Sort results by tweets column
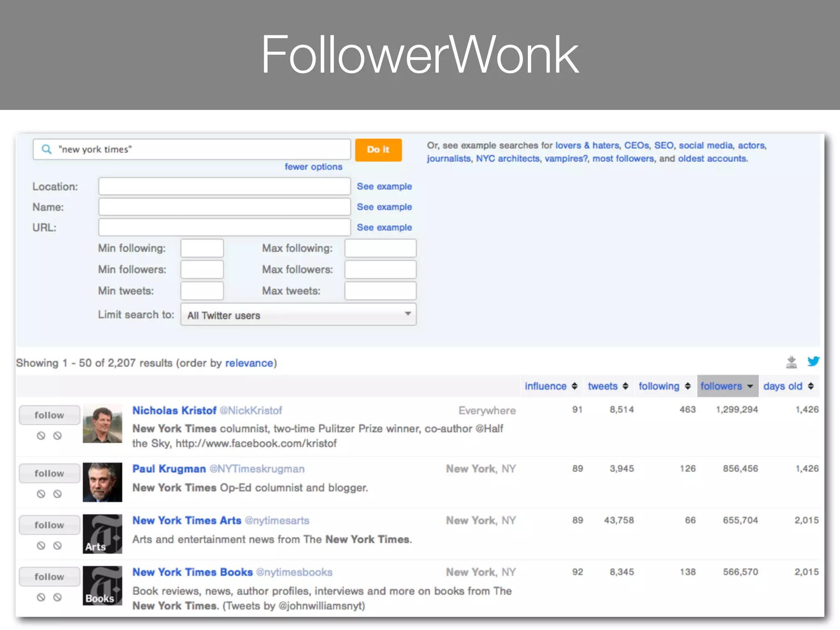The image size is (840, 630). pos(608,386)
